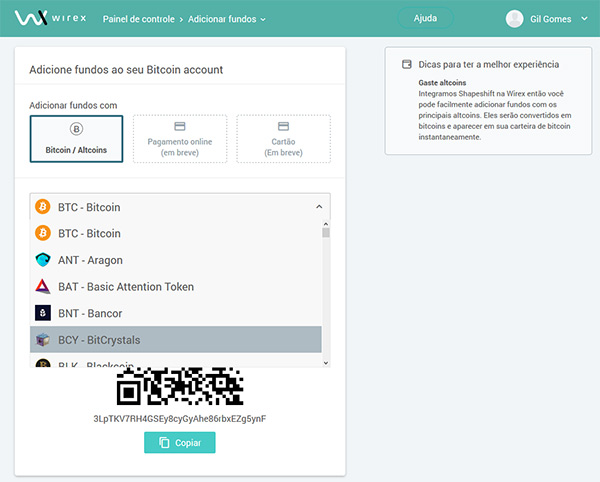This screenshot has height=482, width=600.
Task: Click the Aragon eagle icon
Action: (43, 260)
